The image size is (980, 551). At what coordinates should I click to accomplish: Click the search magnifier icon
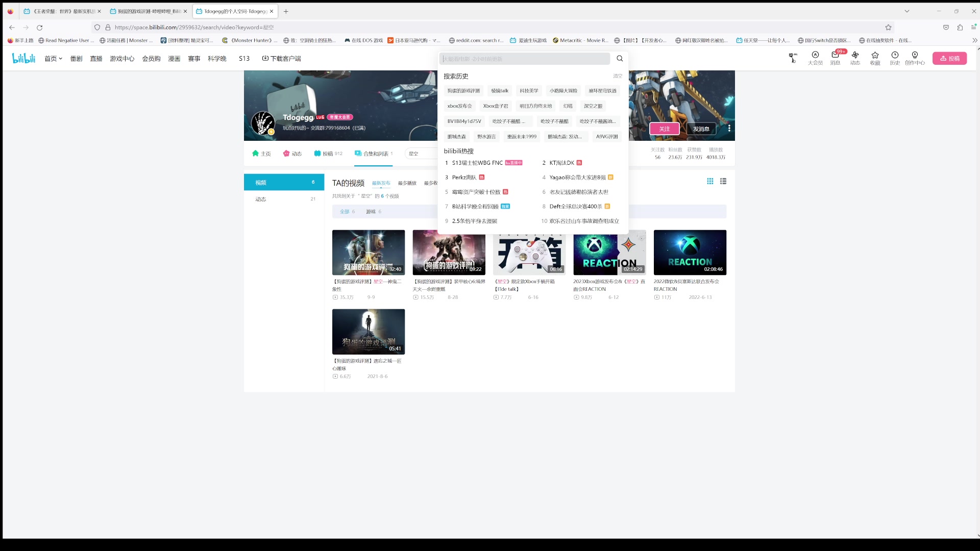click(620, 59)
